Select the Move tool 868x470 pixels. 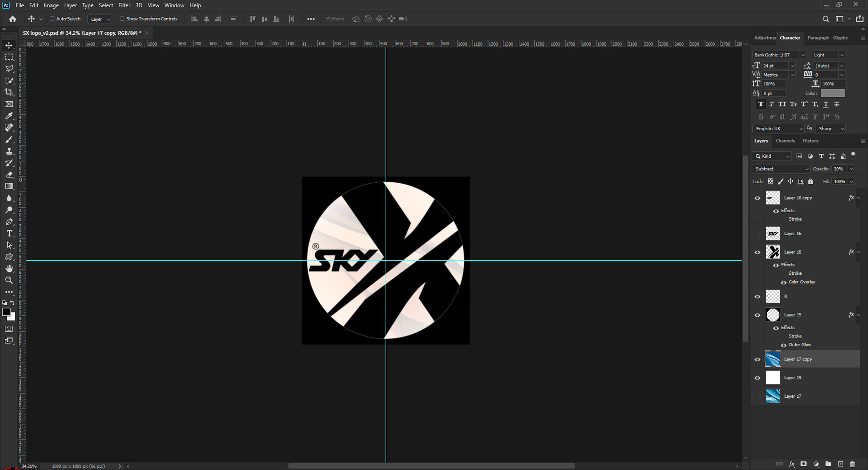coord(9,45)
